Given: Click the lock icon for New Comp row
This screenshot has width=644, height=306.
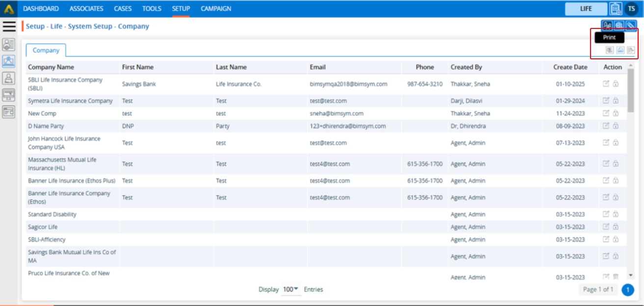Looking at the screenshot, I should coord(616,113).
